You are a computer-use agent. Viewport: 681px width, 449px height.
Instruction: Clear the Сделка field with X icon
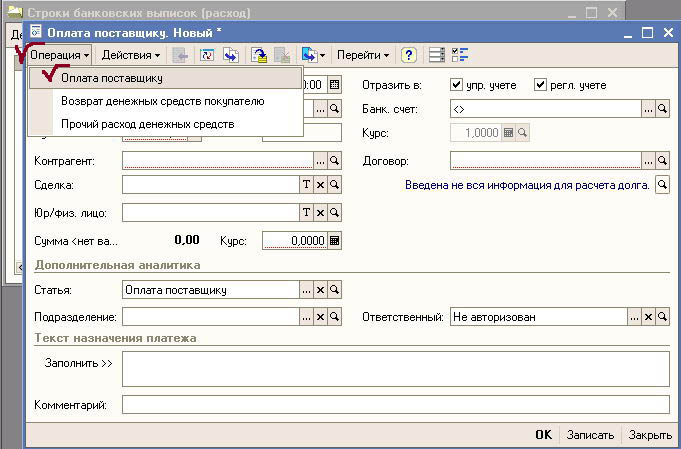point(321,185)
